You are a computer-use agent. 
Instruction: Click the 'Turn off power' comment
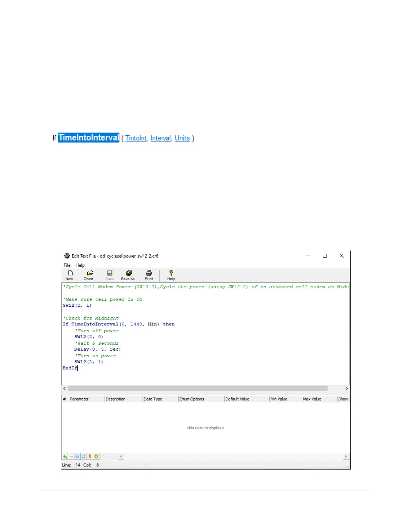click(x=97, y=331)
